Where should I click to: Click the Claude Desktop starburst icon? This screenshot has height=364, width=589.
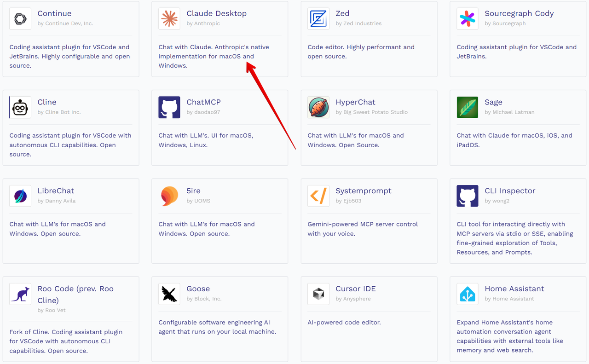tap(169, 19)
